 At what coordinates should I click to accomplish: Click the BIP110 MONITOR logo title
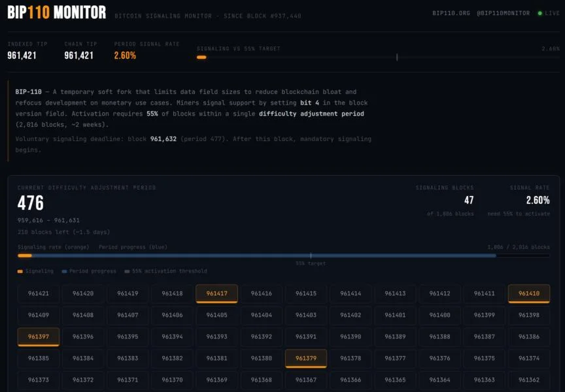pos(57,12)
